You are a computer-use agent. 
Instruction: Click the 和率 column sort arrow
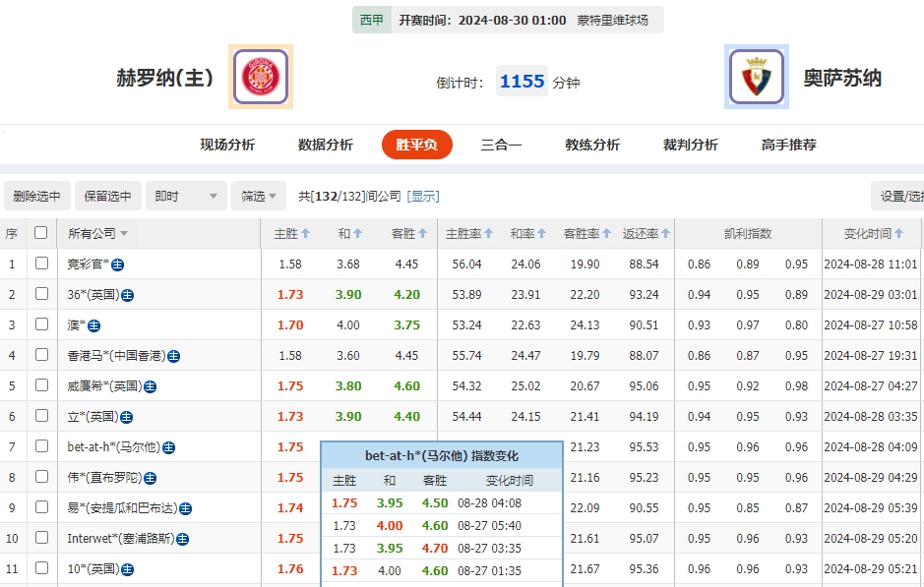click(x=540, y=233)
